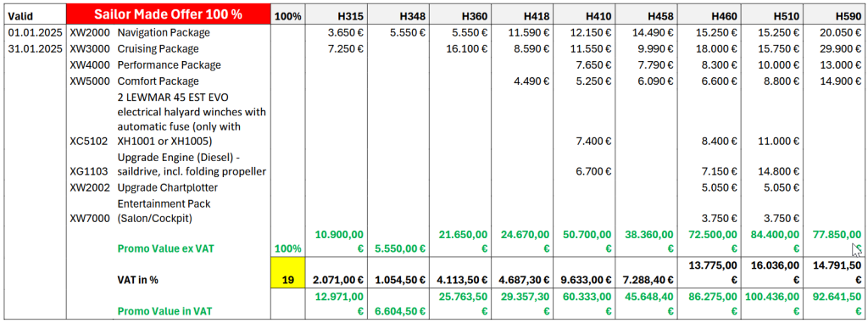The width and height of the screenshot is (868, 323).
Task: Select the H458 Navigation price 14.490 €
Action: point(653,33)
